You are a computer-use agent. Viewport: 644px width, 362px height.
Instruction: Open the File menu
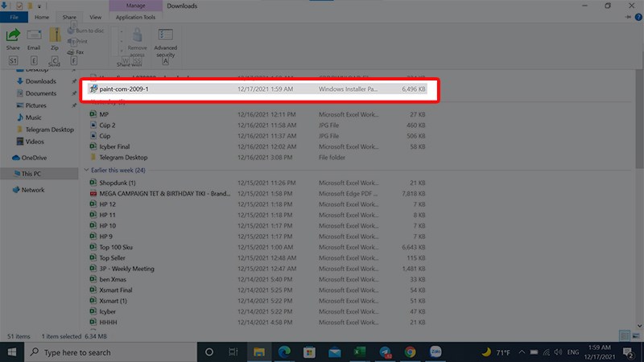tap(14, 16)
